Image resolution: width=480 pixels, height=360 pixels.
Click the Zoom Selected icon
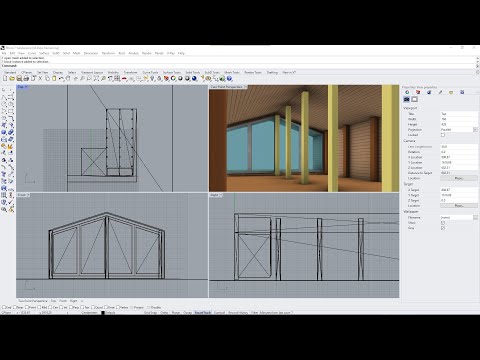pyautogui.click(x=103, y=79)
